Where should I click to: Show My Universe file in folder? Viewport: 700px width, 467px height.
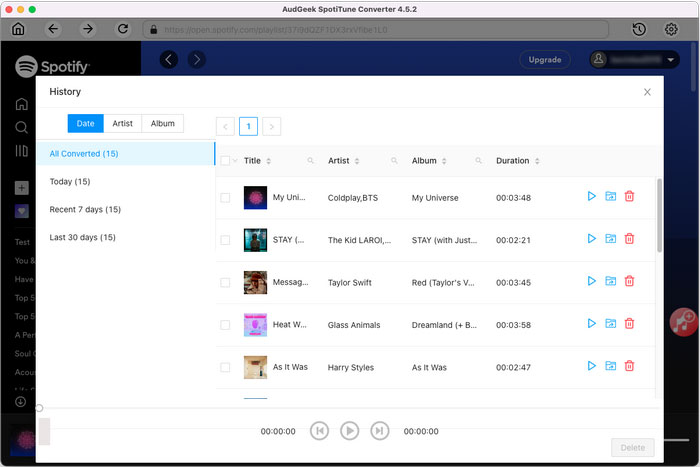tap(611, 196)
